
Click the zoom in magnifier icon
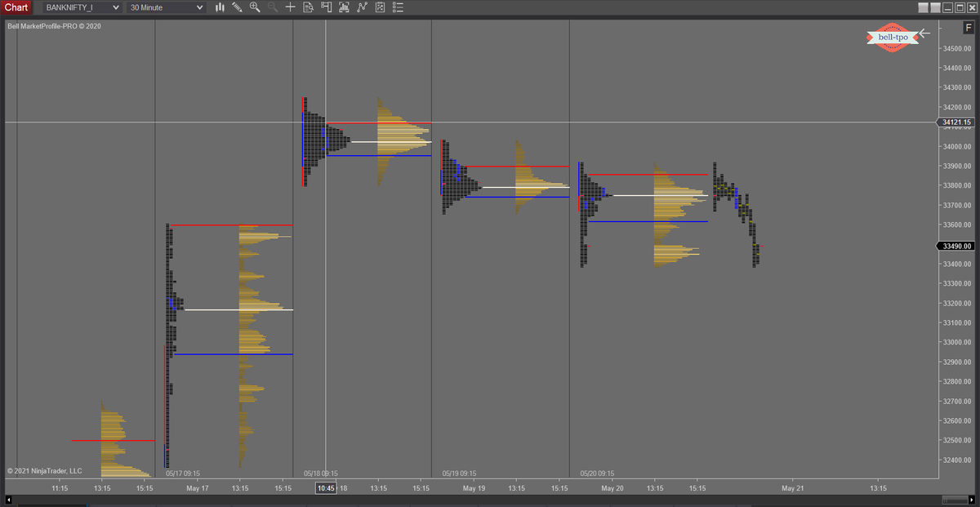click(255, 7)
